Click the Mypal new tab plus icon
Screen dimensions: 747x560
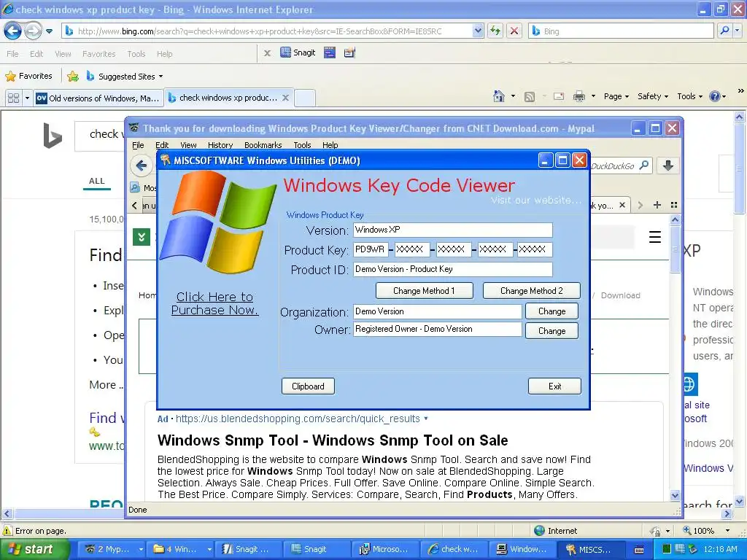pos(657,205)
